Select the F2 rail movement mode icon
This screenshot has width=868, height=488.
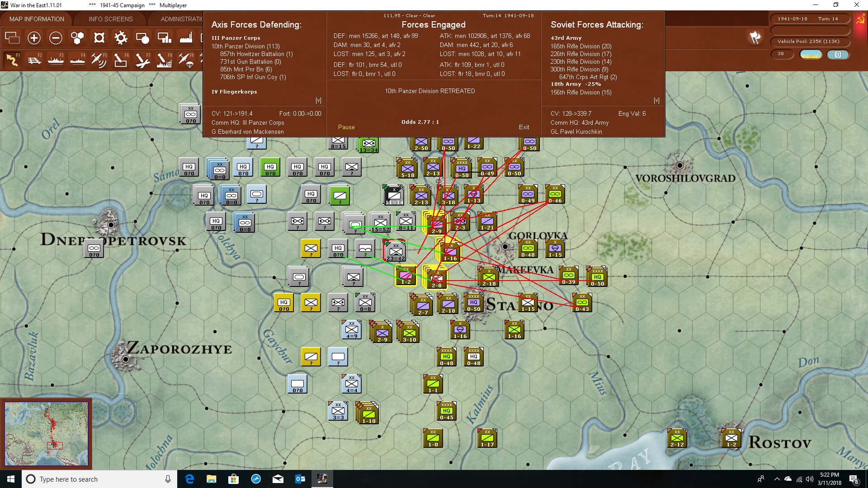[x=34, y=60]
